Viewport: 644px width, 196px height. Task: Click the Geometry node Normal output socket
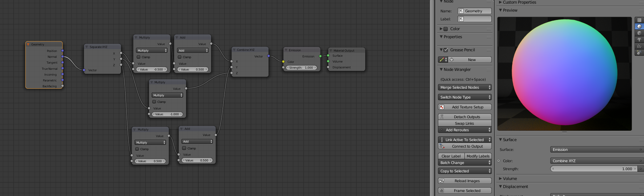pyautogui.click(x=63, y=56)
